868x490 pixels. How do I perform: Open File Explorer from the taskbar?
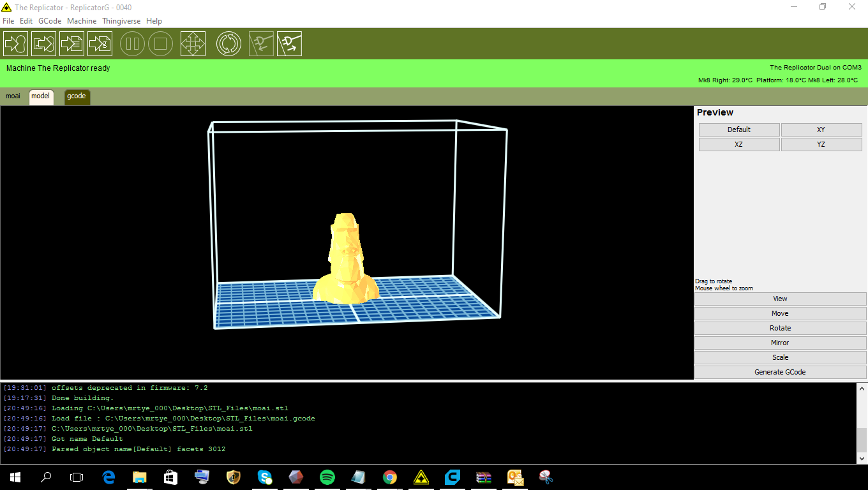pyautogui.click(x=140, y=477)
